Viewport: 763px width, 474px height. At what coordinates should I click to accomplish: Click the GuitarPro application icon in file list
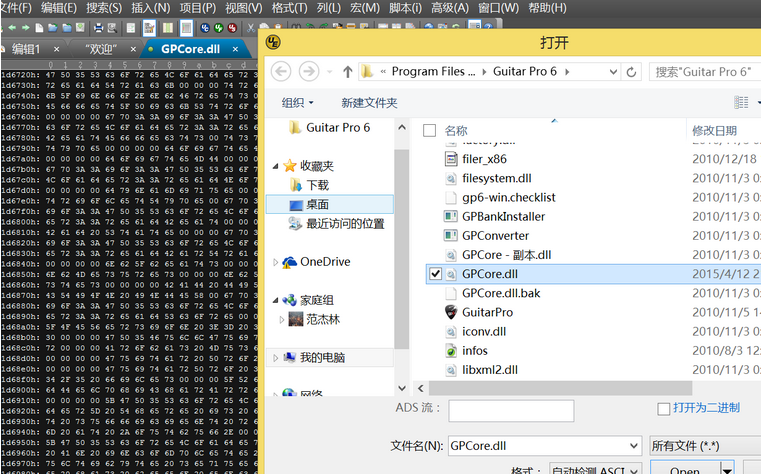point(451,312)
